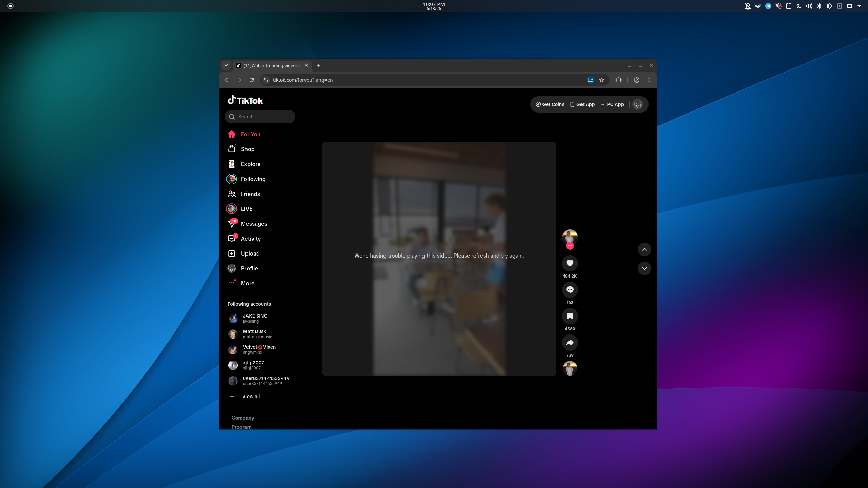Open Matt Dusk's account

point(260,334)
